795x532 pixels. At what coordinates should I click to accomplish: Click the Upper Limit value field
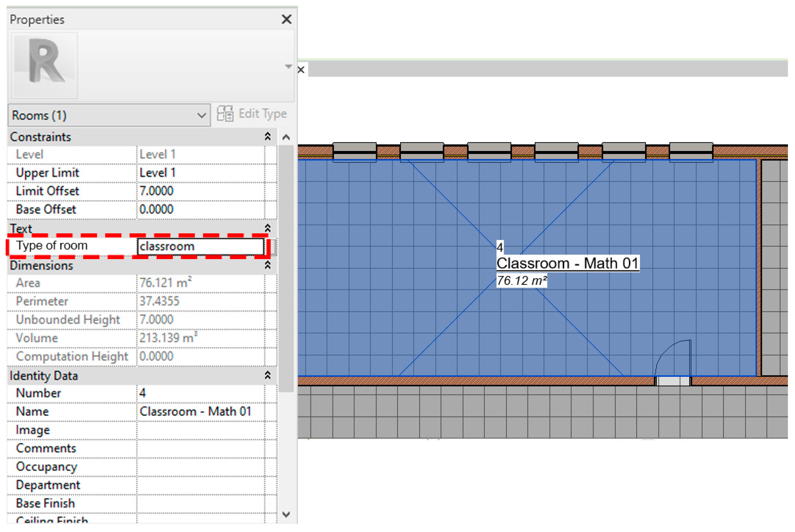point(200,173)
